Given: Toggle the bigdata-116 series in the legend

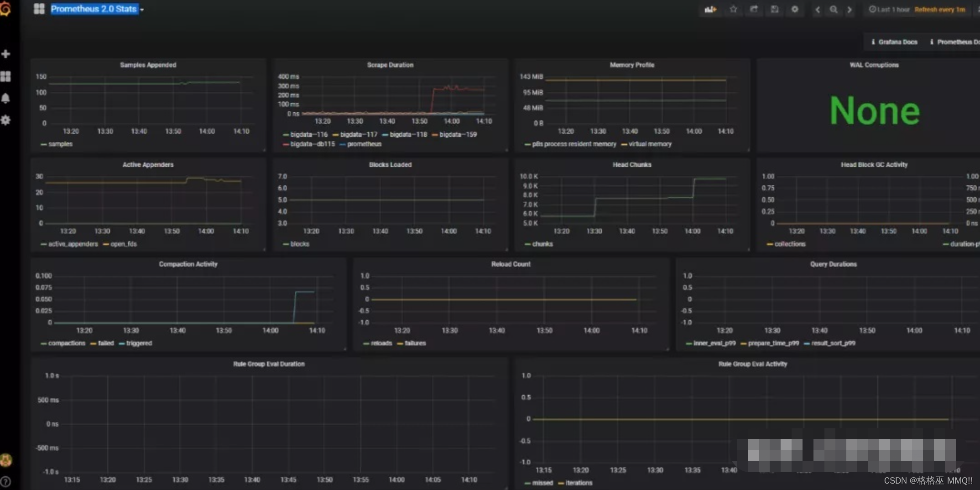Looking at the screenshot, I should click(x=308, y=135).
